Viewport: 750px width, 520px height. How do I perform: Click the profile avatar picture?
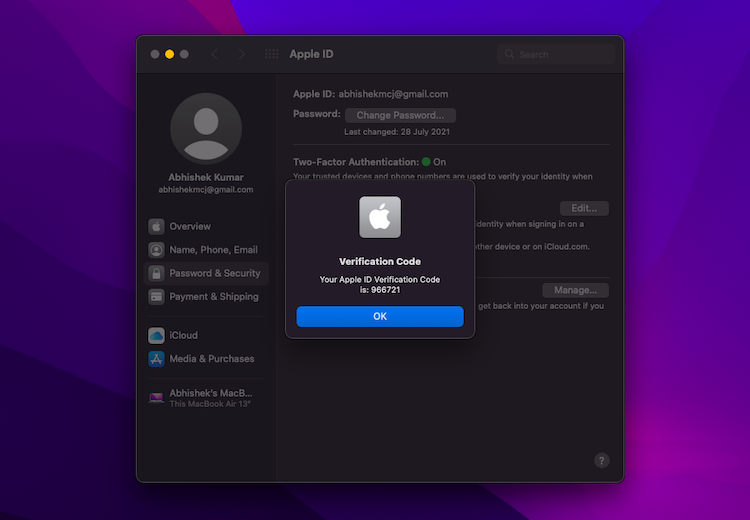tap(206, 129)
